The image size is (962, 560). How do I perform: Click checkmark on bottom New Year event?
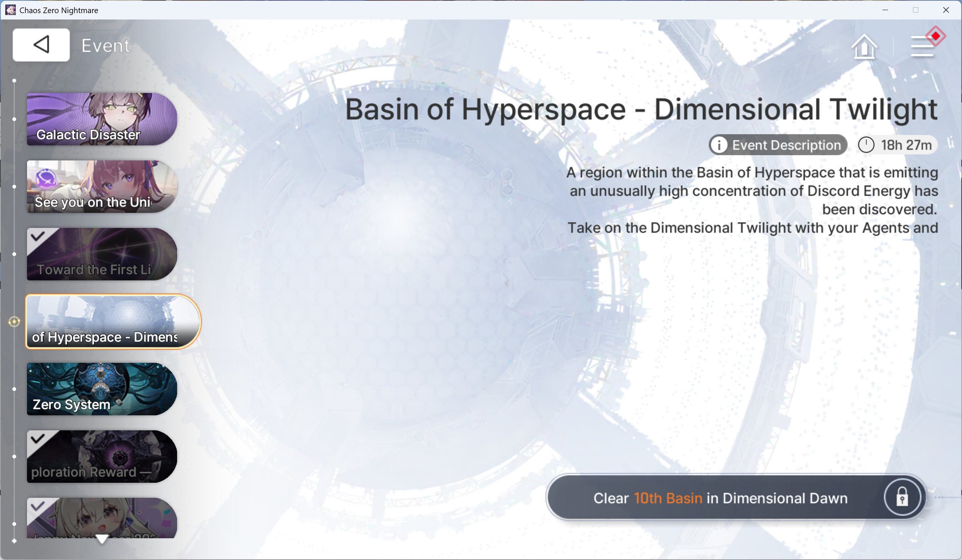(38, 506)
